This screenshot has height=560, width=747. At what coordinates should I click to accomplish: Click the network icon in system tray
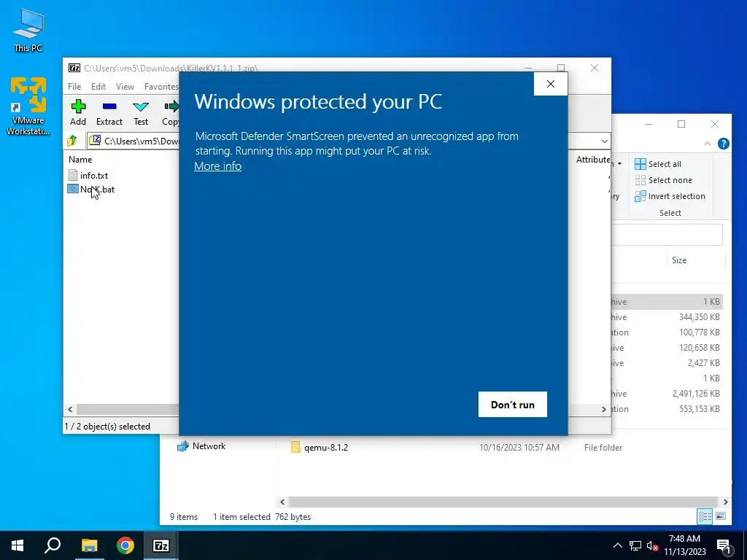(x=635, y=545)
